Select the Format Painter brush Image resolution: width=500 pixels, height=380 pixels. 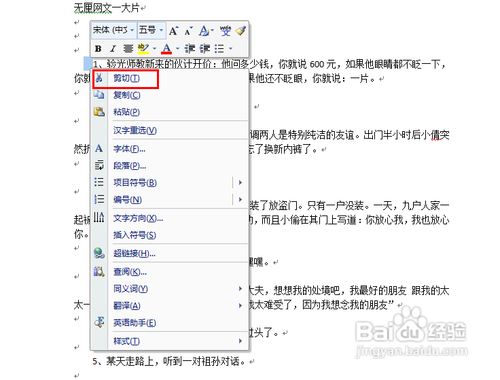(241, 31)
